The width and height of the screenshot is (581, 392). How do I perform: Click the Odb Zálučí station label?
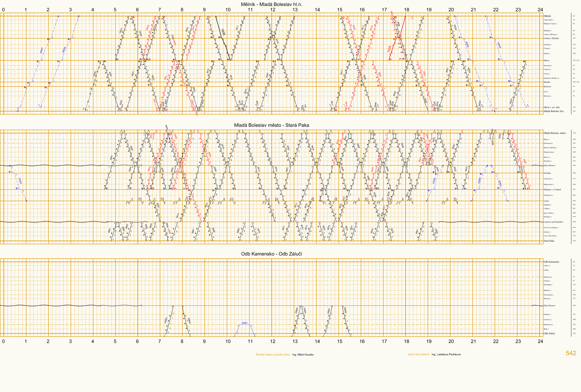549,333
